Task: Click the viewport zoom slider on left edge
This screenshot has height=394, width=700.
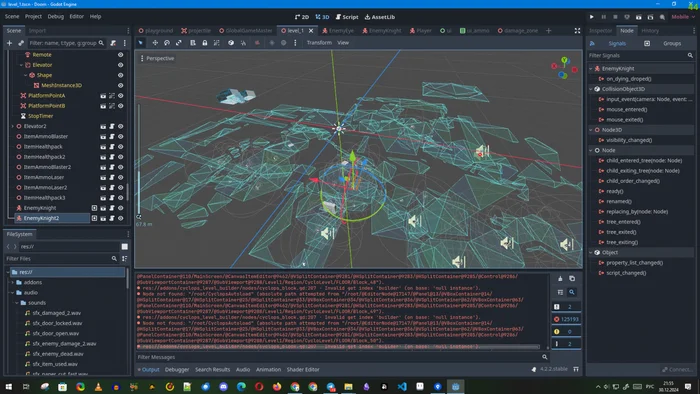Action: pyautogui.click(x=139, y=161)
